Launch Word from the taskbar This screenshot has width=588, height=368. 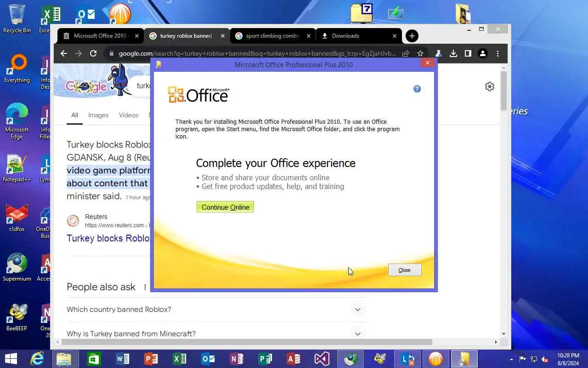[123, 359]
